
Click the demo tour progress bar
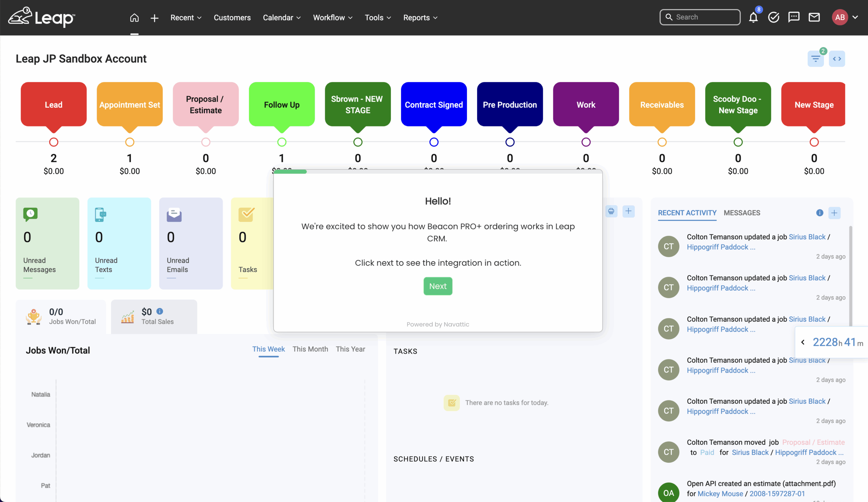pos(437,171)
